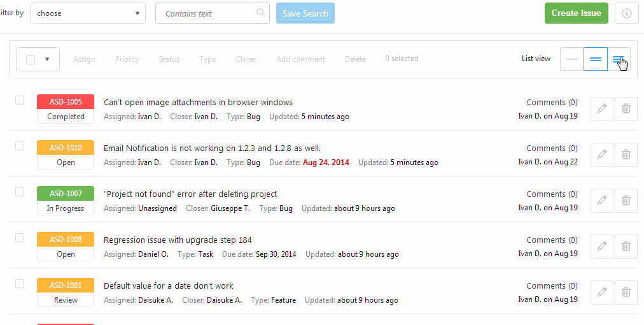Click Comments (0) for ASD-1008
Viewport: 644px width, 325px height.
552,240
